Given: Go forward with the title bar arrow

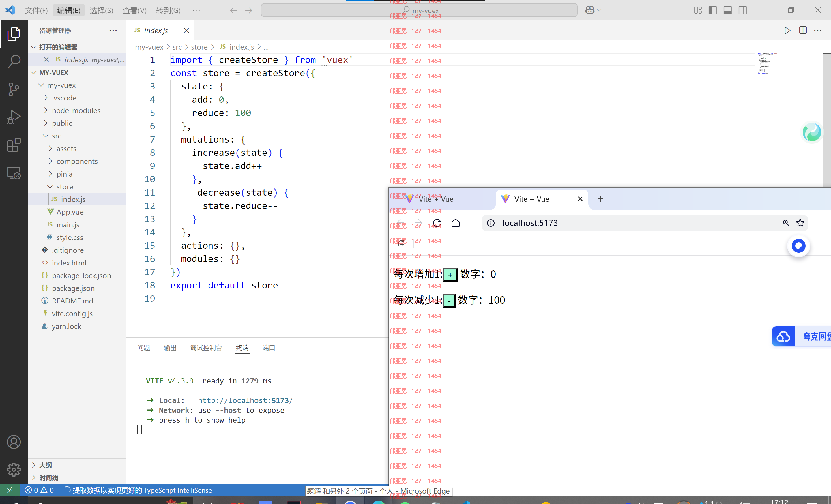Looking at the screenshot, I should [248, 10].
